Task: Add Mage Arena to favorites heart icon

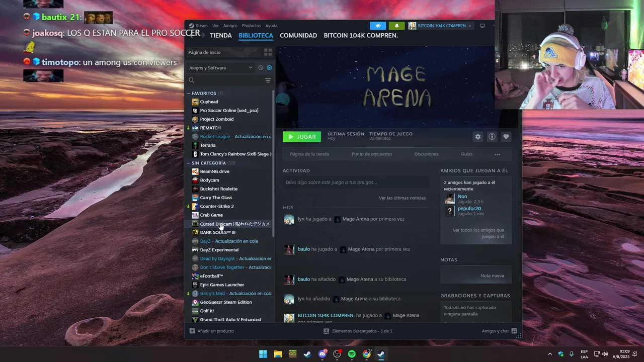Action: coord(506,137)
